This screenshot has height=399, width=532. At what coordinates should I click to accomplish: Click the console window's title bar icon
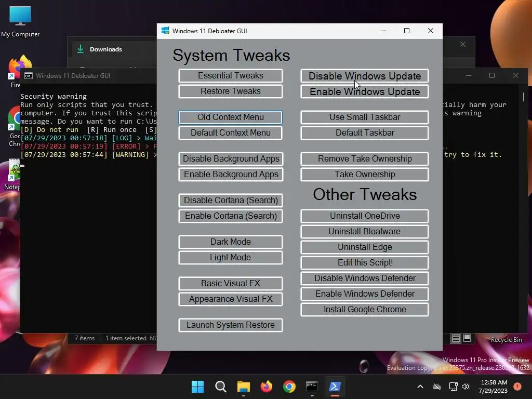pos(29,76)
